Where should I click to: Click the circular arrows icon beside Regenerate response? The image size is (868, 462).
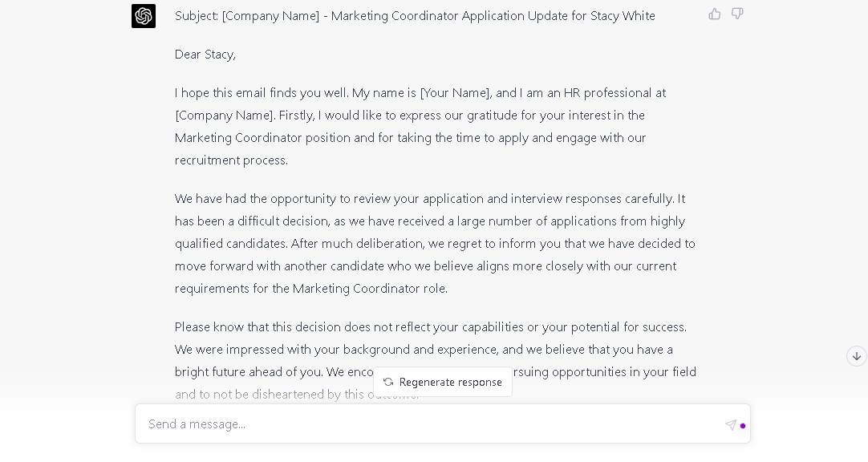[x=388, y=382]
